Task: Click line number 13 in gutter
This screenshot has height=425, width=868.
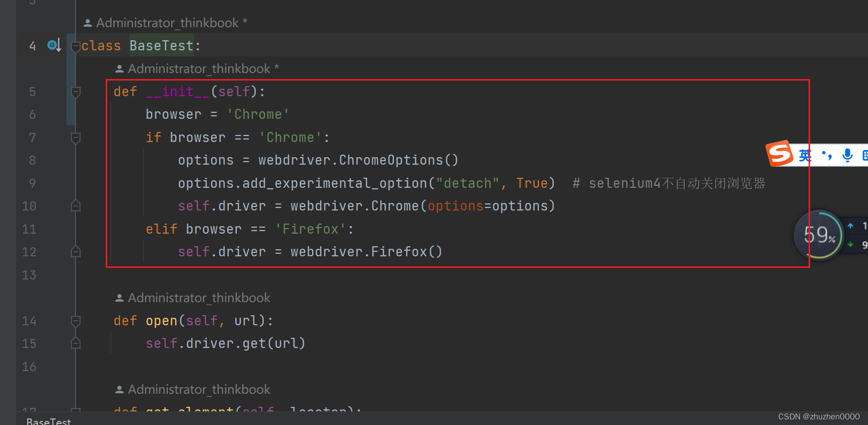Action: tap(29, 275)
